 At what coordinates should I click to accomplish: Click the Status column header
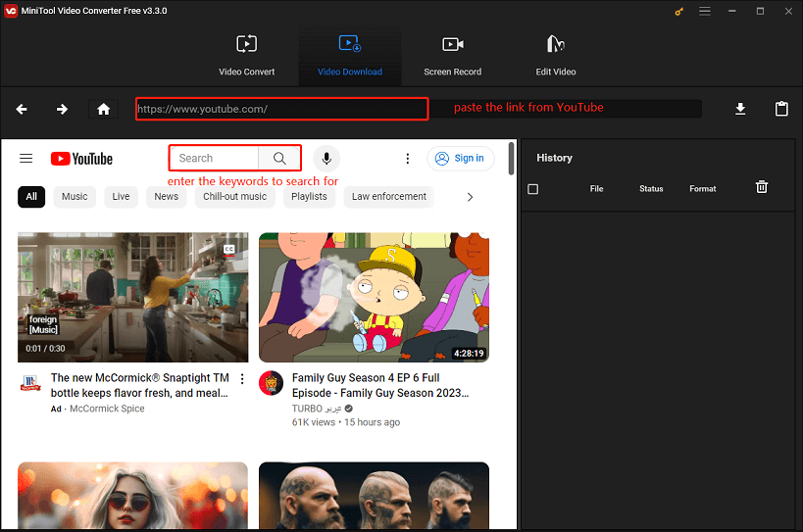coord(651,189)
